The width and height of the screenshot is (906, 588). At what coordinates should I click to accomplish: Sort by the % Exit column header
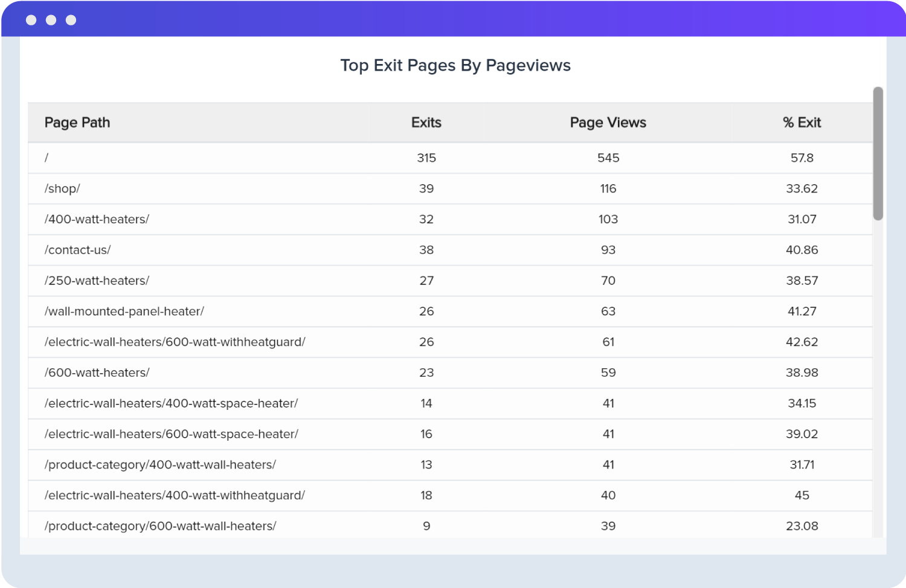tap(802, 123)
